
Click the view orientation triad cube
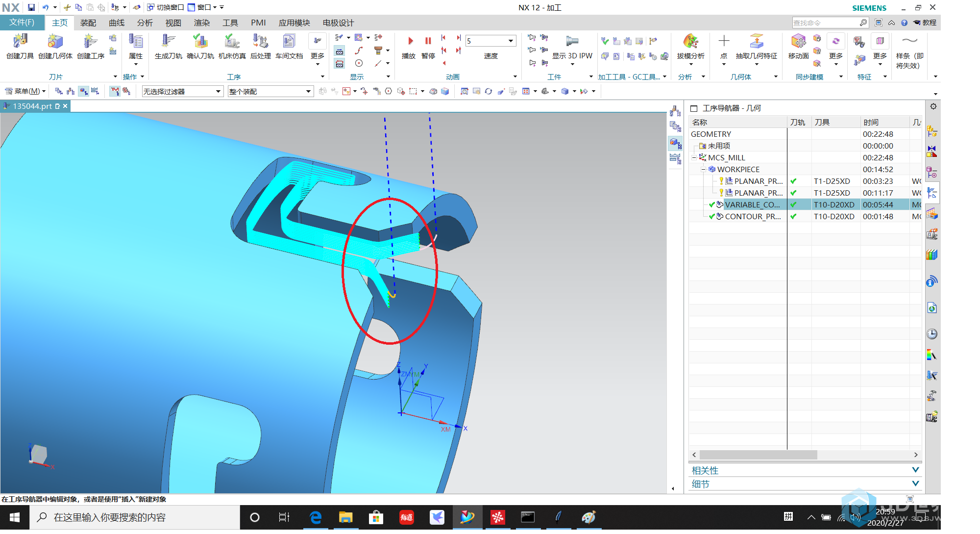pos(38,454)
